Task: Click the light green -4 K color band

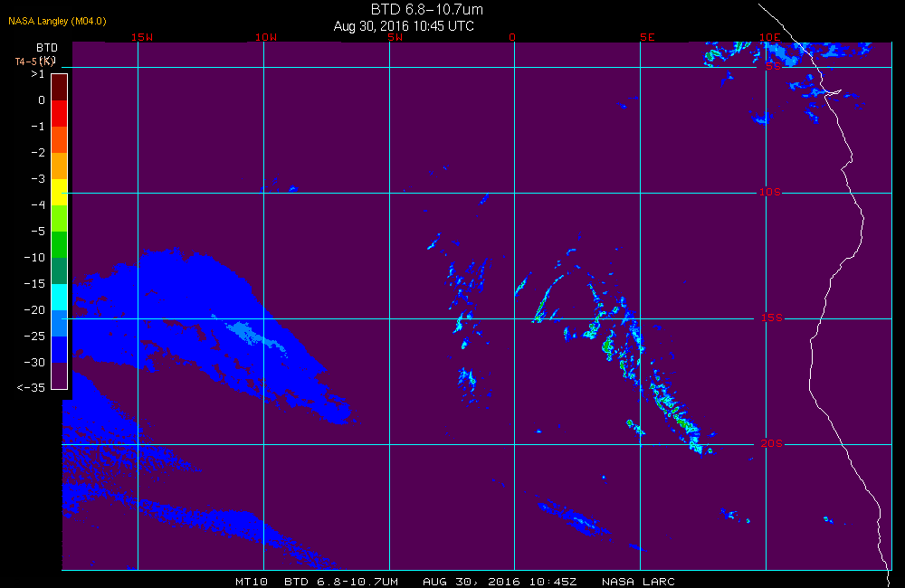Action: [60, 219]
